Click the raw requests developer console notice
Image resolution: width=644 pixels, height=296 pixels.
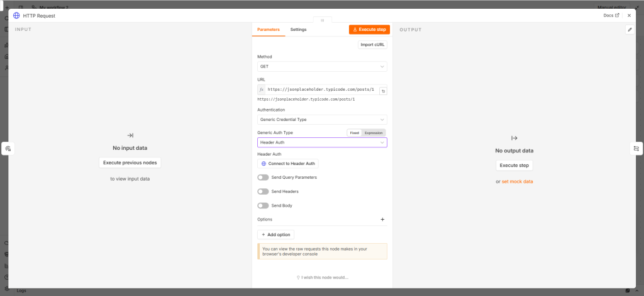[322, 251]
